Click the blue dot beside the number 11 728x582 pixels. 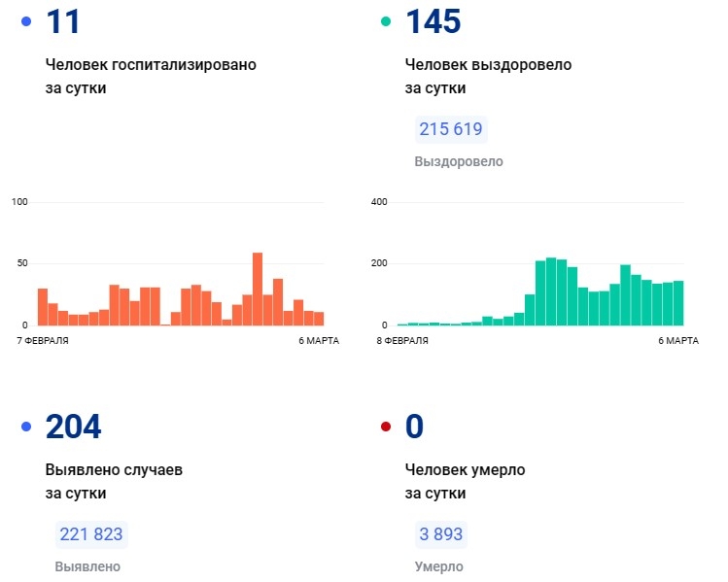pos(26,21)
